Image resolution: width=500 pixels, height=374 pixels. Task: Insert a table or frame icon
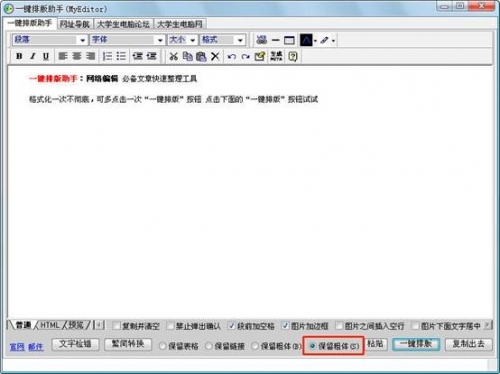[289, 40]
